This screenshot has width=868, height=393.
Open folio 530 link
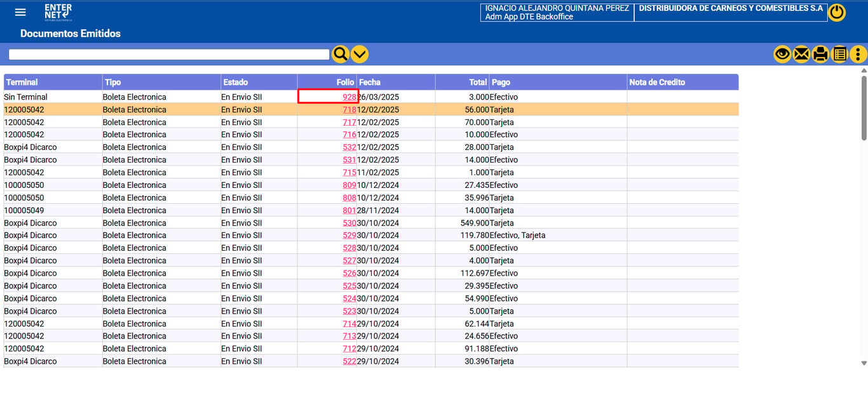click(349, 223)
